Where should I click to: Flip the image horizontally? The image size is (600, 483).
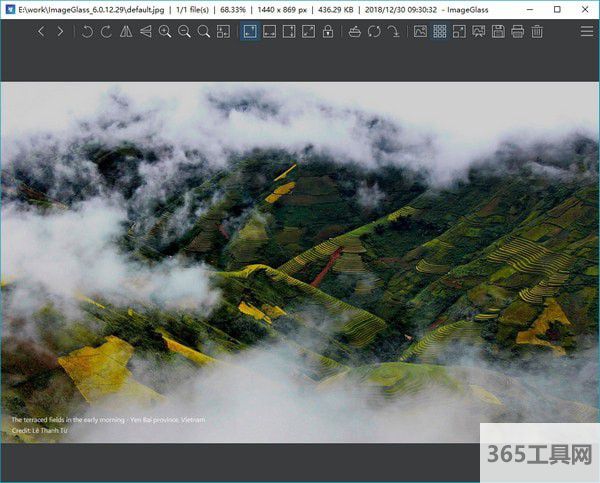[x=126, y=32]
